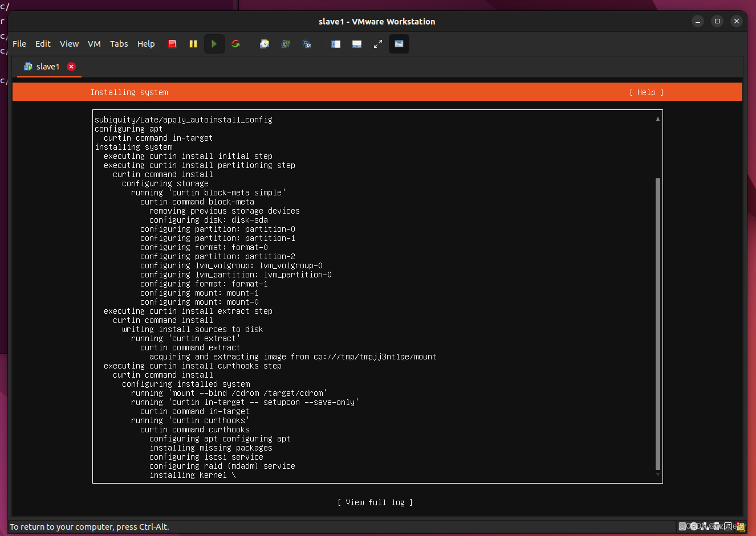Click 'writing install sources to disk' line
The width and height of the screenshot is (756, 536).
click(x=193, y=329)
